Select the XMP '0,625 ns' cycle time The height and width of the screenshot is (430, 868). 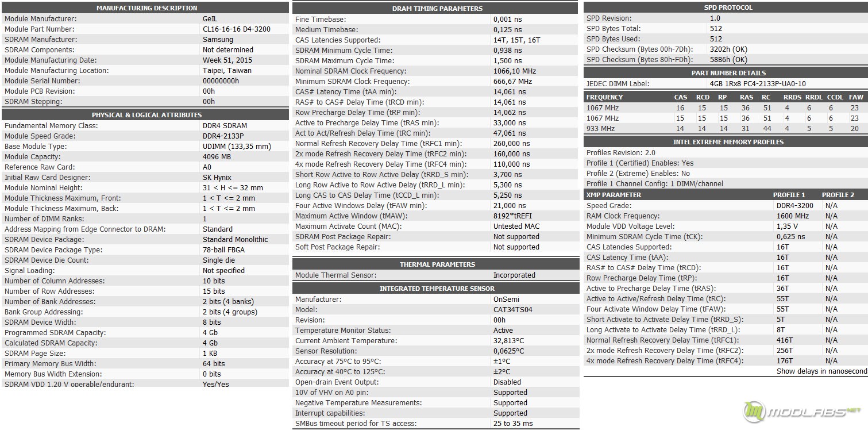coord(791,237)
